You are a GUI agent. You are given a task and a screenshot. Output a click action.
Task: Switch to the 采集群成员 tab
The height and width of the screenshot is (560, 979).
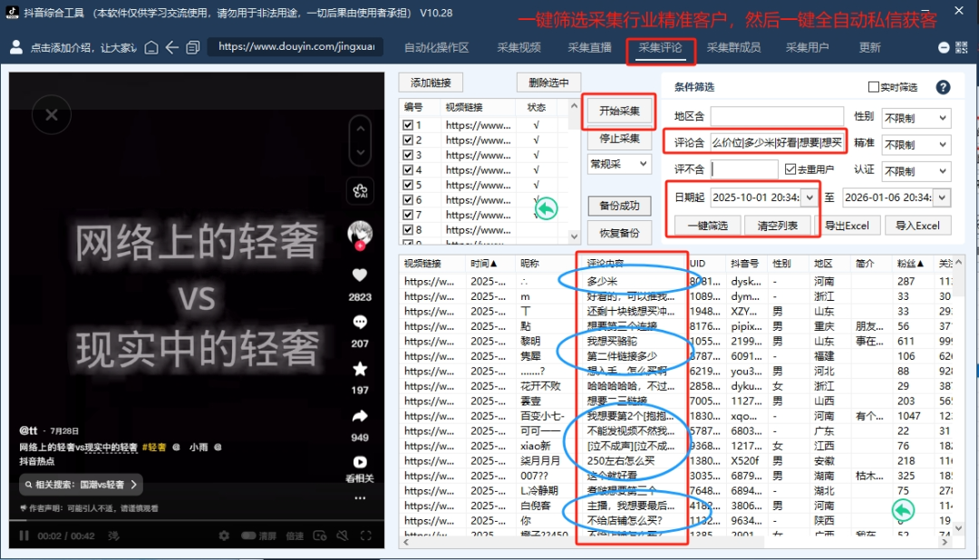tap(733, 47)
